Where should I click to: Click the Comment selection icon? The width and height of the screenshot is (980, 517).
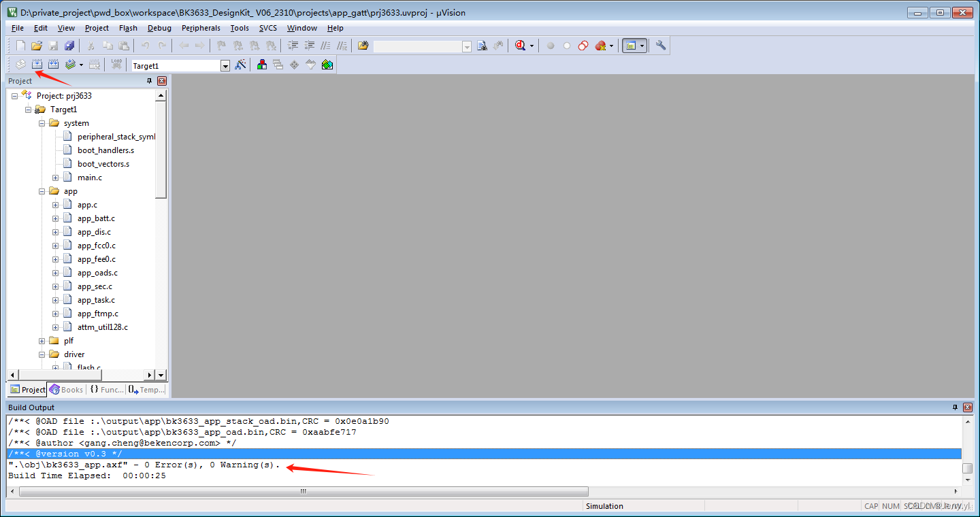(x=326, y=46)
